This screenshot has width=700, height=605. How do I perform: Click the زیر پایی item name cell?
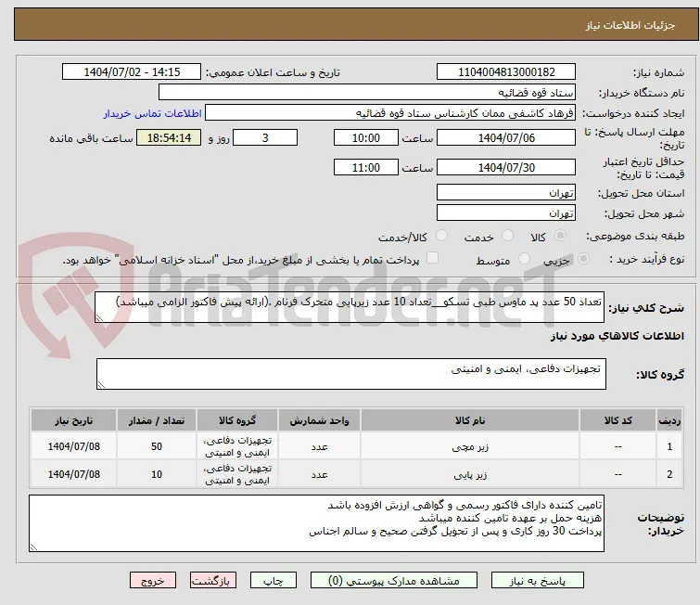point(470,473)
